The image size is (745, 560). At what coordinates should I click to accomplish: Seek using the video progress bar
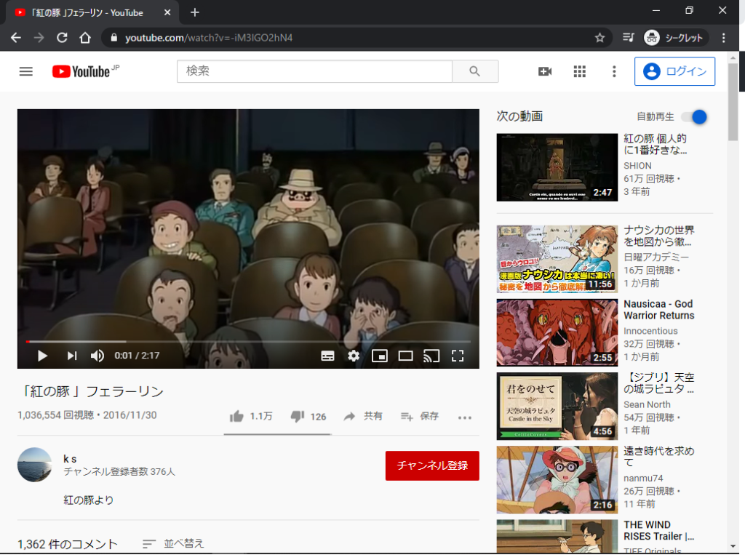pos(247,341)
